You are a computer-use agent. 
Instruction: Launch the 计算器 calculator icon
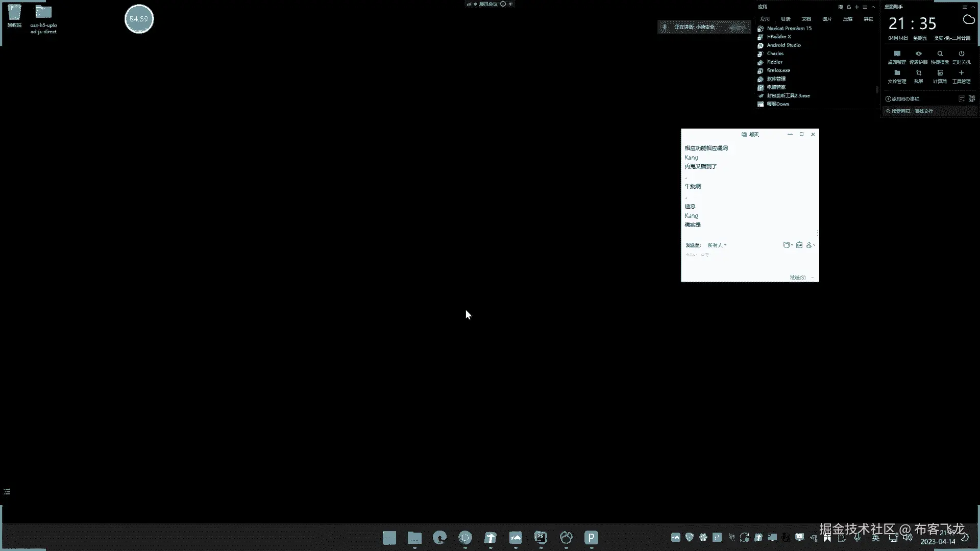coord(940,73)
